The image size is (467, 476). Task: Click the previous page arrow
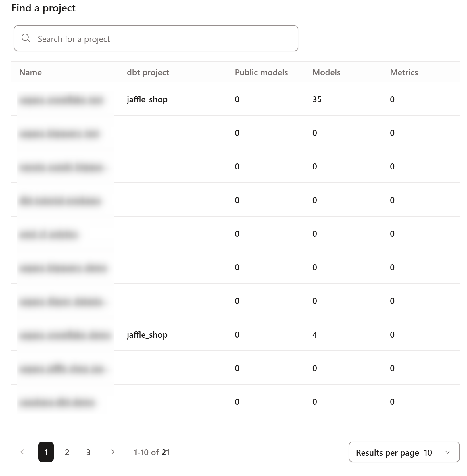click(22, 452)
